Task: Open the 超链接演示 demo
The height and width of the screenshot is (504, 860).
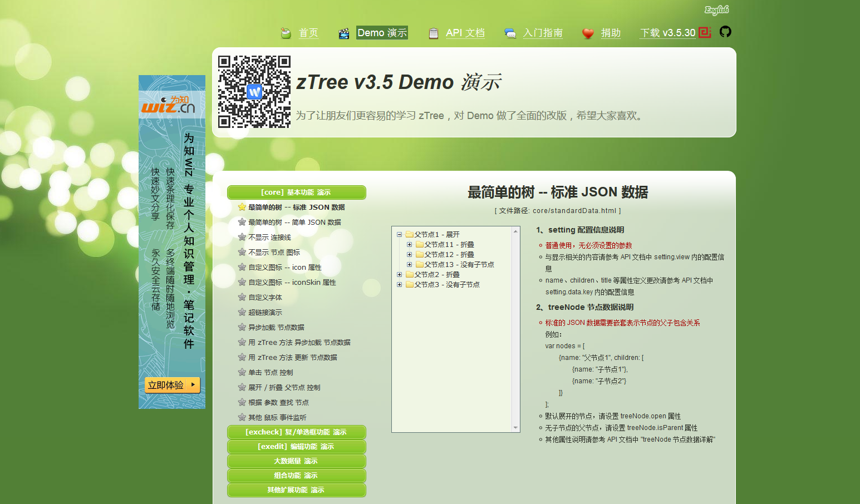Action: [x=265, y=313]
